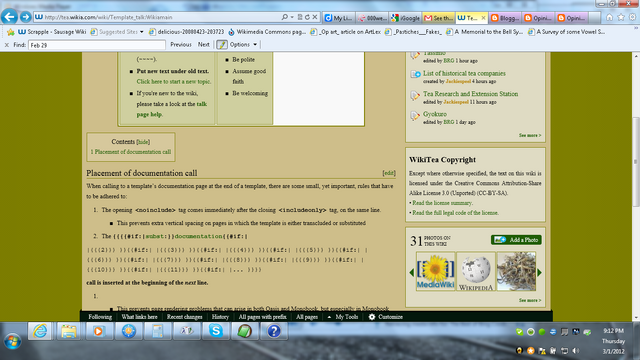This screenshot has height=360, width=640.
Task: Expand the Suggested Sites dropdown arrow
Action: pyautogui.click(x=142, y=32)
